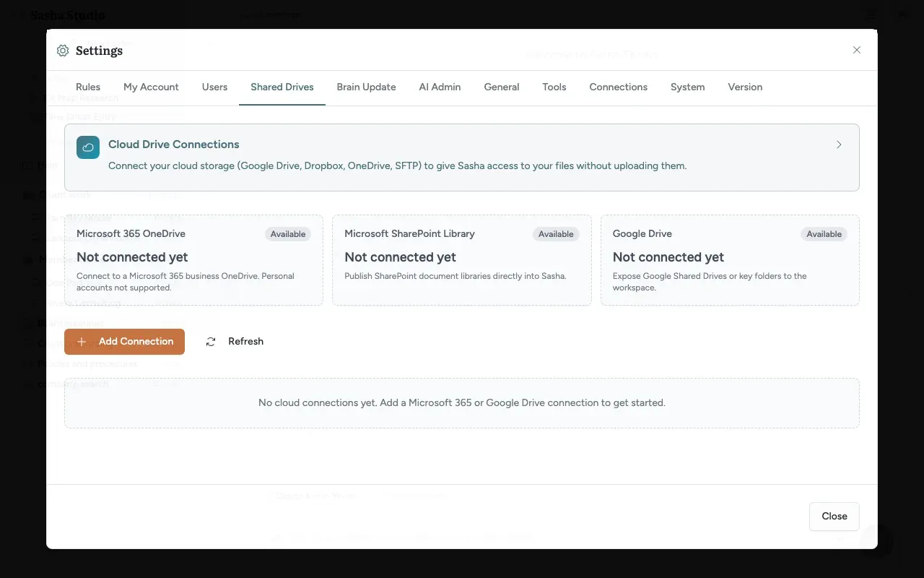Select the Connections tab
Screen dimensions: 924x578
618,87
